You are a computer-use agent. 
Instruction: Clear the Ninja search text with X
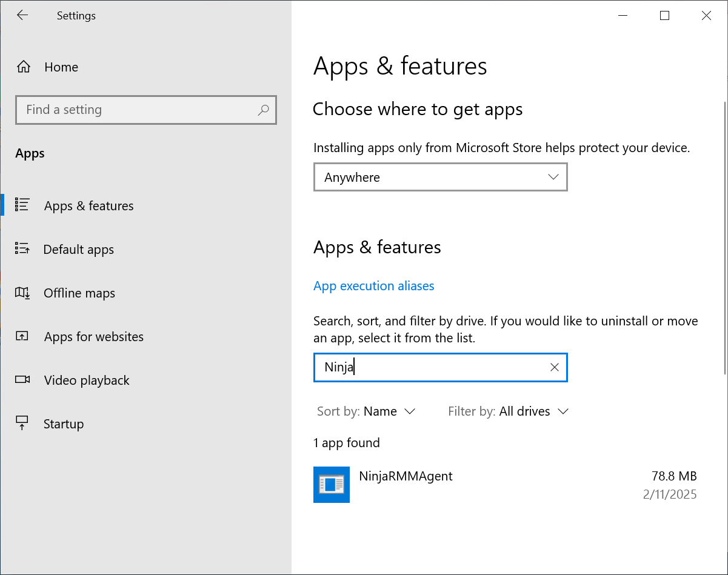[554, 367]
